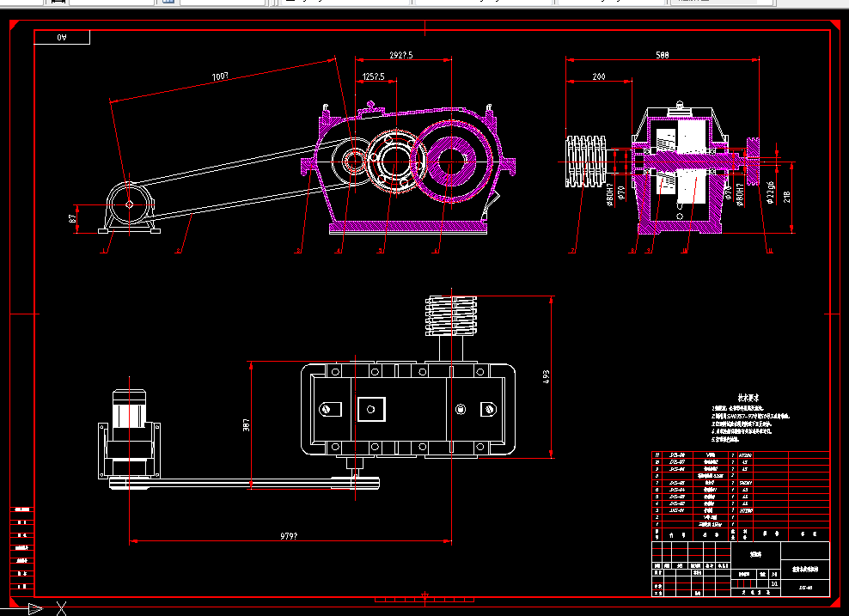Click the 588 overall width dimension
The height and width of the screenshot is (616, 849).
663,55
